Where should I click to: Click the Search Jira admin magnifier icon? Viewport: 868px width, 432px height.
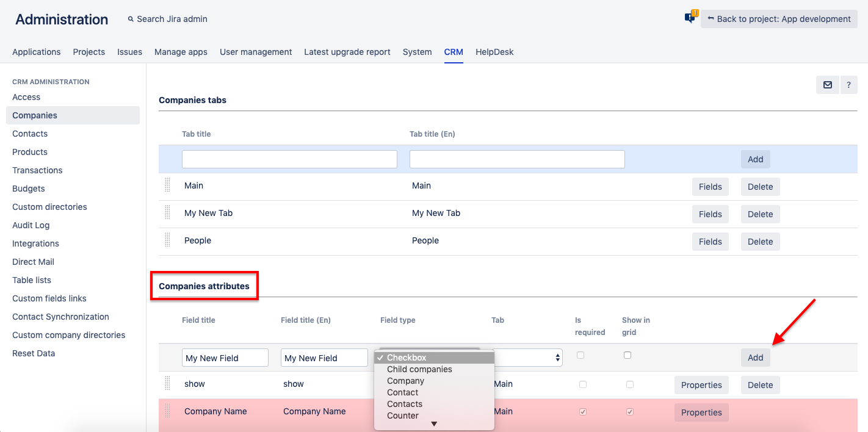(131, 19)
